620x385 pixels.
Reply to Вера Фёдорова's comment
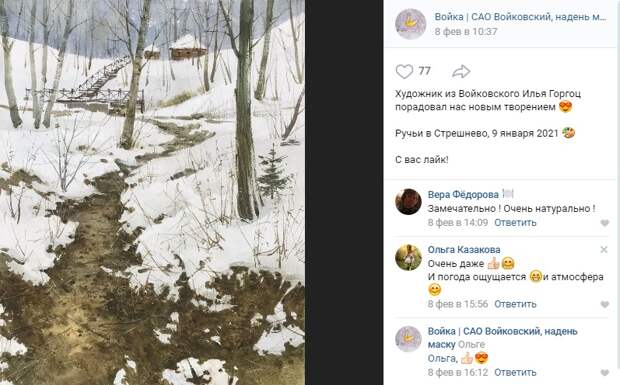515,223
